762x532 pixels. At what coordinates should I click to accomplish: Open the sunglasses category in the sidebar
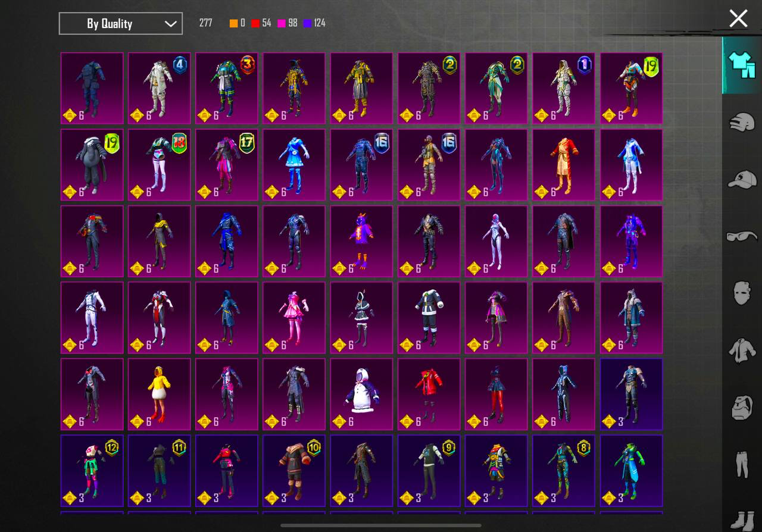coord(742,236)
